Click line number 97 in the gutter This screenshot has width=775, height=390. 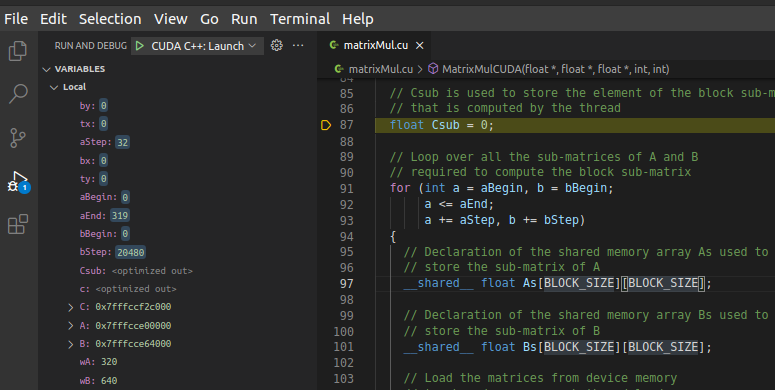click(x=346, y=284)
